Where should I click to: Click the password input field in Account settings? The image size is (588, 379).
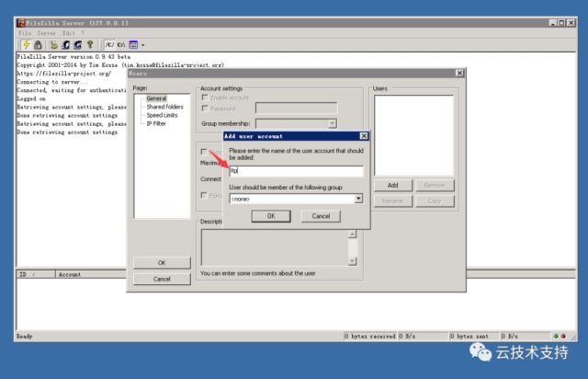click(x=296, y=109)
